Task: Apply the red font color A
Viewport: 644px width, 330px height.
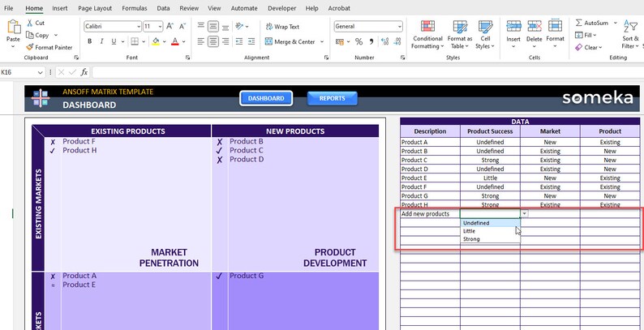Action: click(x=175, y=41)
